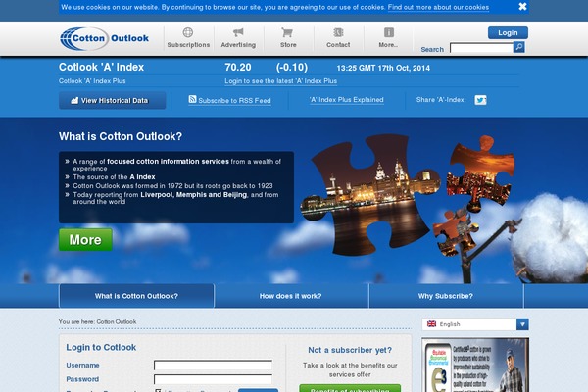The height and width of the screenshot is (392, 588).
Task: Share the A-Index via Twitter icon
Action: (x=481, y=100)
